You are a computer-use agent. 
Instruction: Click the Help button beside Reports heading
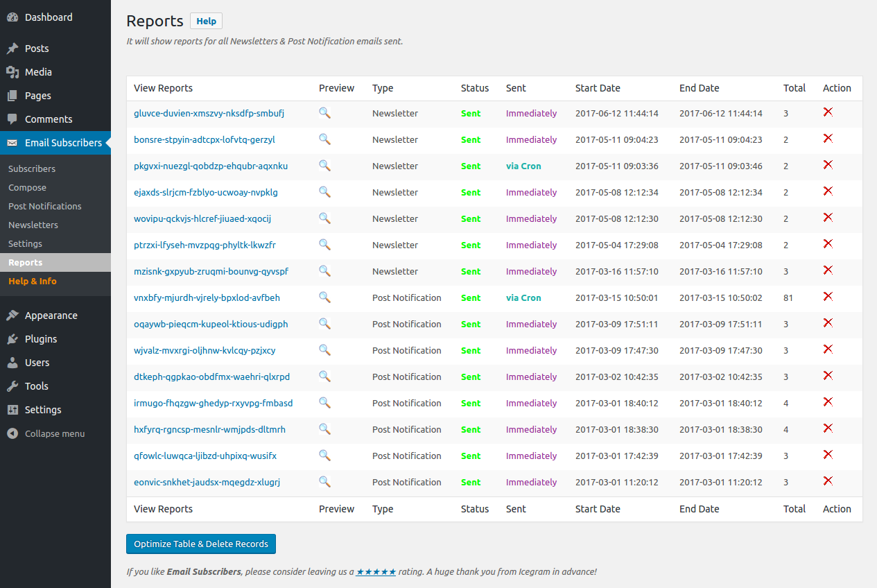(x=207, y=21)
